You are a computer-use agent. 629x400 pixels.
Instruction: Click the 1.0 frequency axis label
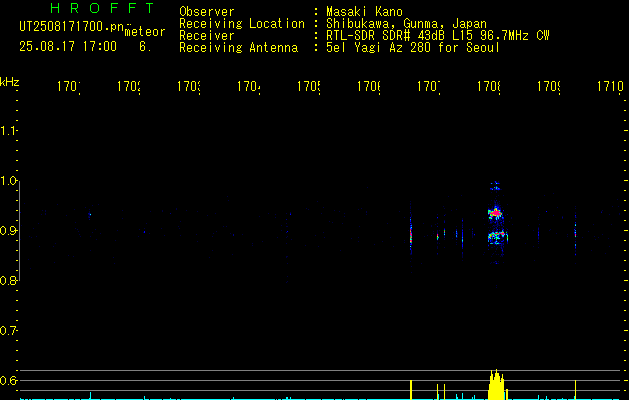coord(8,181)
